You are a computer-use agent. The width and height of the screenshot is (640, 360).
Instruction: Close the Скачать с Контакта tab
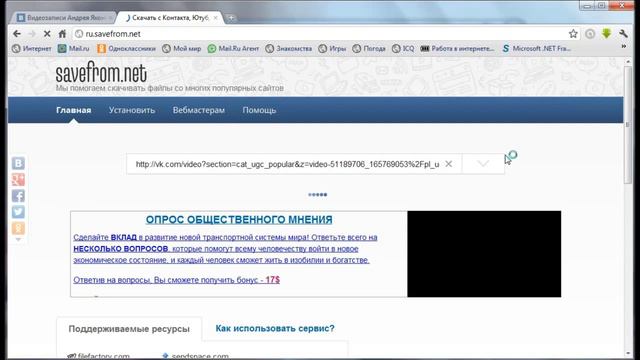(x=216, y=18)
